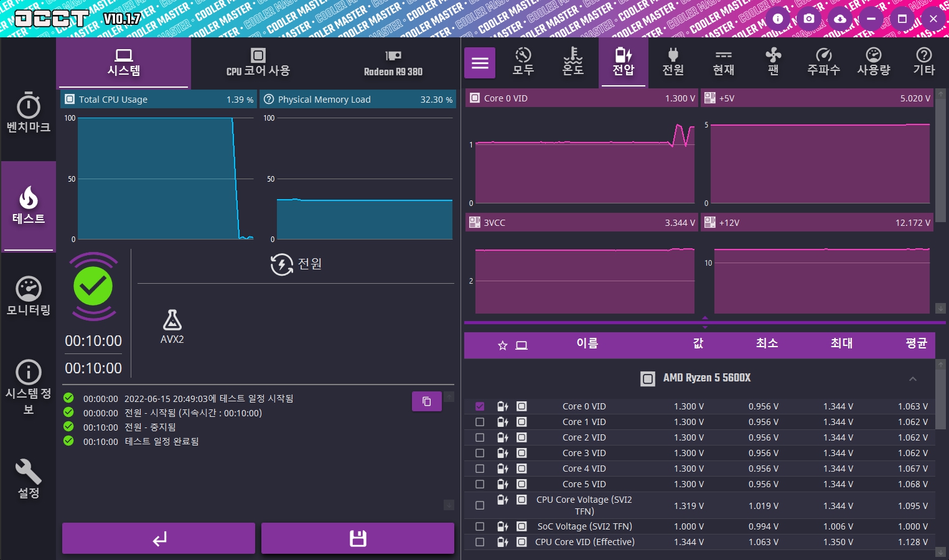Image resolution: width=949 pixels, height=560 pixels.
Task: Click the info icon in title bar
Action: pyautogui.click(x=778, y=19)
